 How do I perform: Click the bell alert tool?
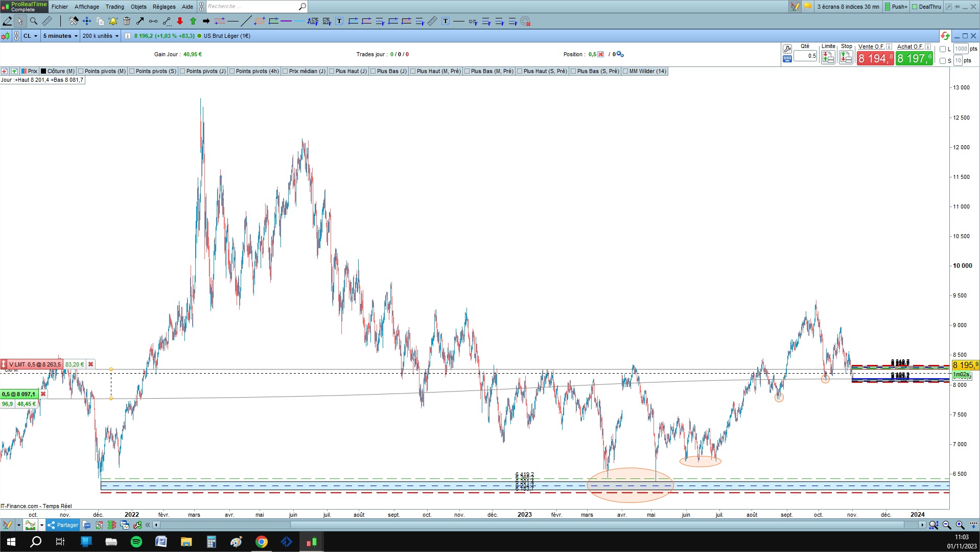[113, 21]
